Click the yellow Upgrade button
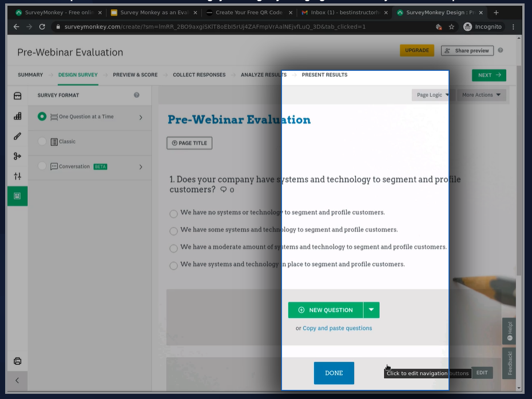The height and width of the screenshot is (399, 532). pyautogui.click(x=417, y=50)
